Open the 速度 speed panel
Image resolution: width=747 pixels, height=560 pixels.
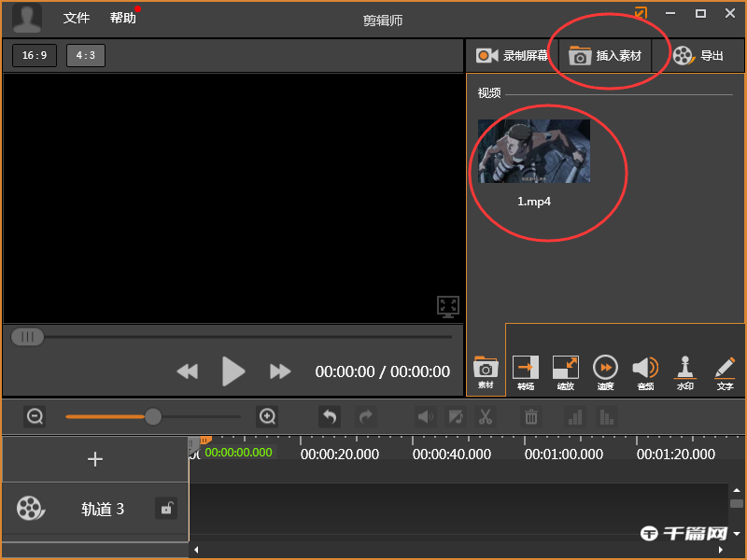point(605,371)
